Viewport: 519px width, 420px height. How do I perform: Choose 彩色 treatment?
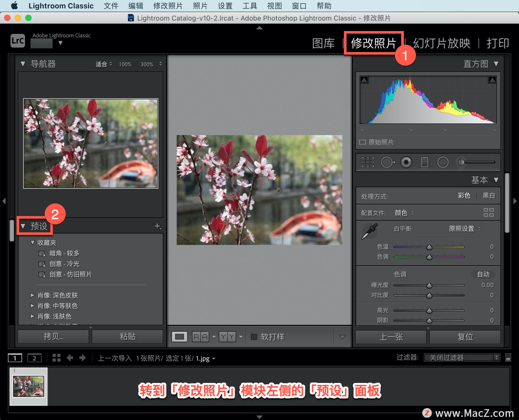464,195
